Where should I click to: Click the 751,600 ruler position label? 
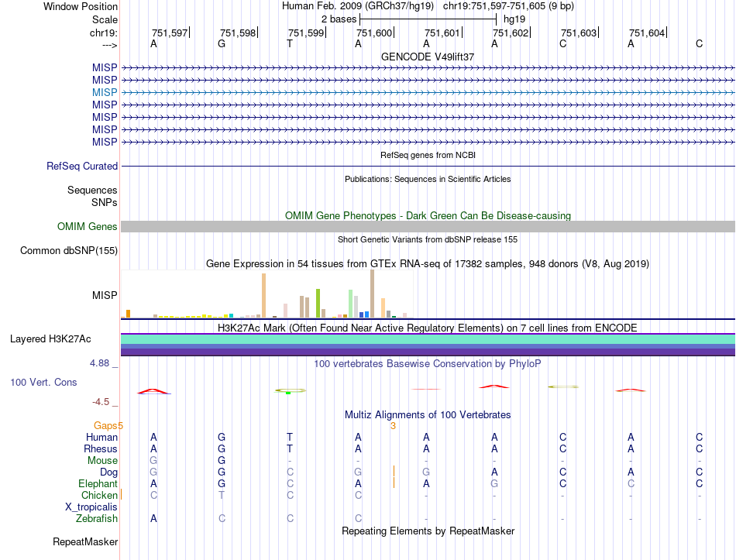coord(374,33)
